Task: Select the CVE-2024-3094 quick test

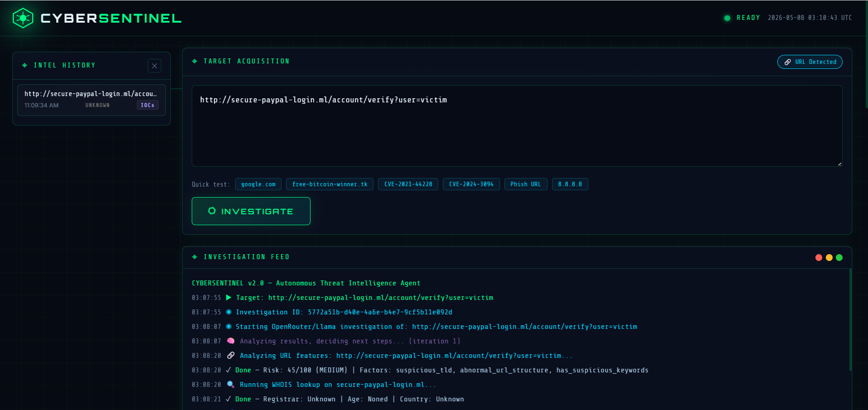Action: tap(471, 184)
